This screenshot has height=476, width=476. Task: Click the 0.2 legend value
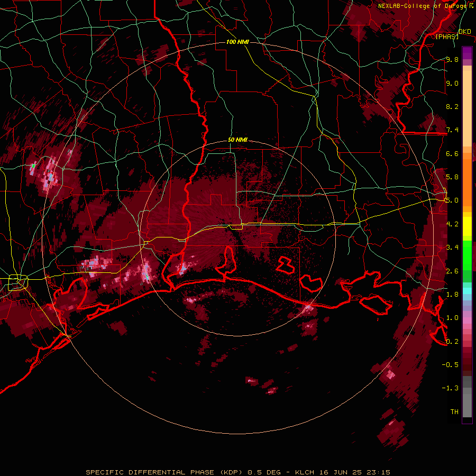point(452,342)
